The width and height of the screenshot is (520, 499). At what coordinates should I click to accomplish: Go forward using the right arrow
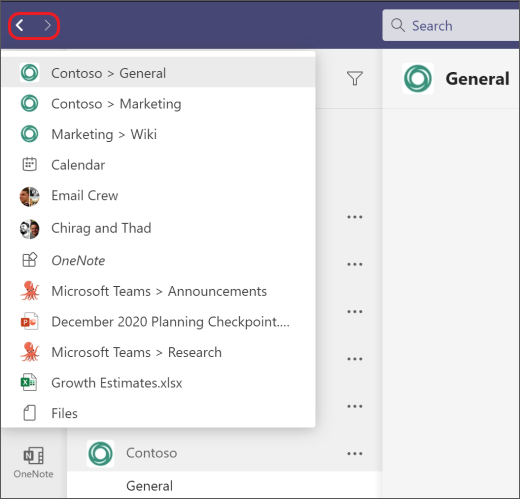pyautogui.click(x=48, y=25)
